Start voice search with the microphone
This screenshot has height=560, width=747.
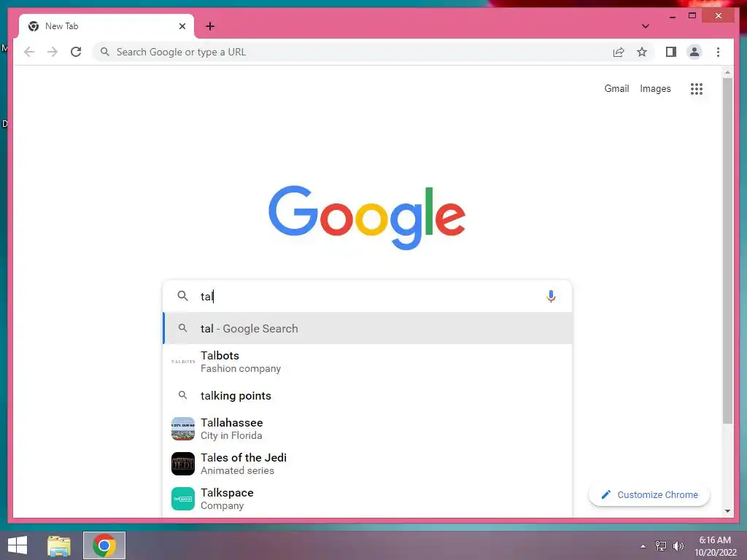pos(551,296)
